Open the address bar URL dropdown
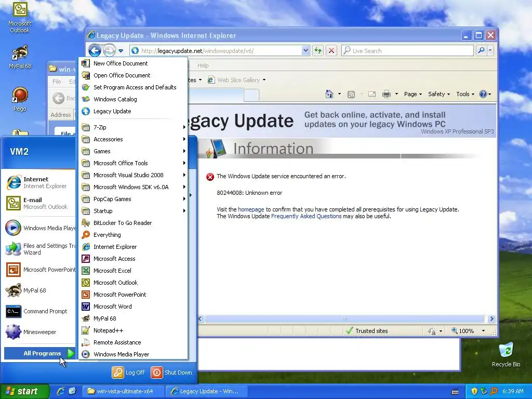Screen dimensions: 532x399 (x=305, y=51)
